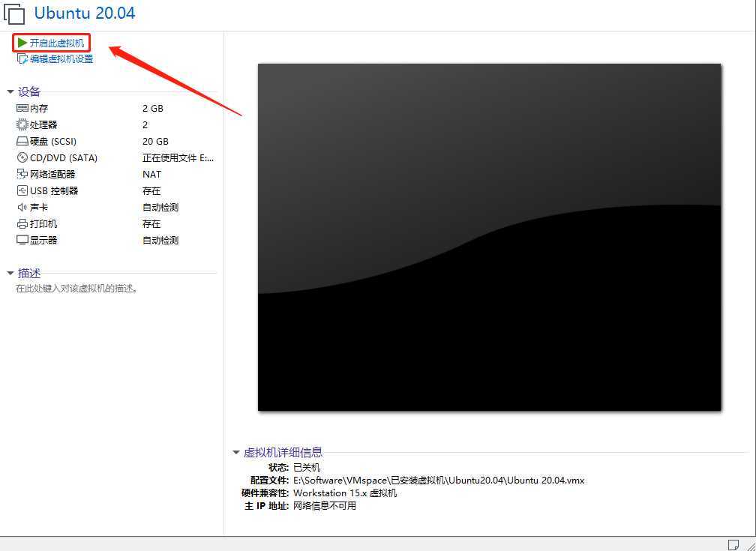Click 存在 value for 打印机

pyautogui.click(x=151, y=223)
